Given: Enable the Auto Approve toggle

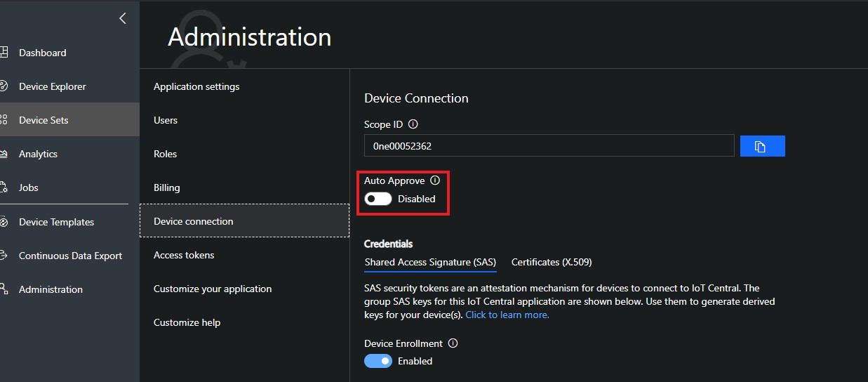Looking at the screenshot, I should (x=378, y=199).
